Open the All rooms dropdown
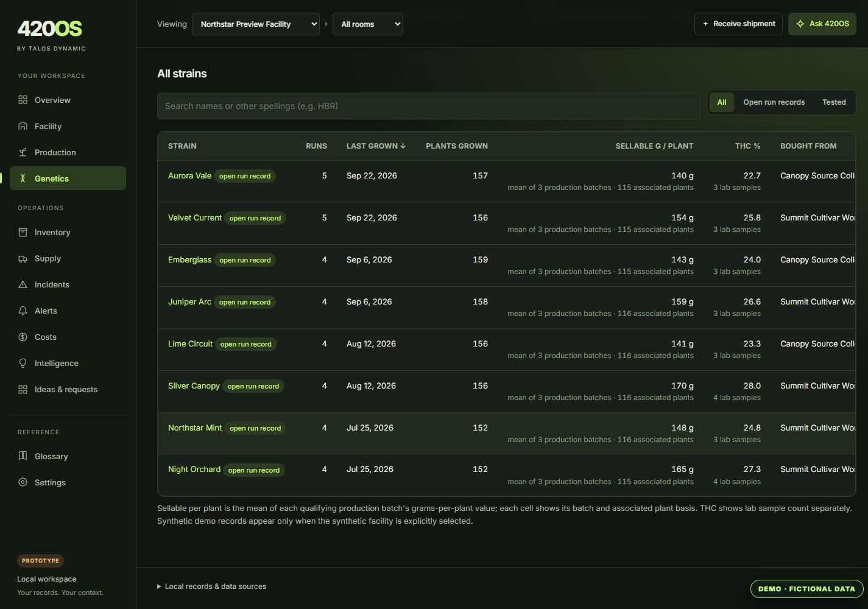 [367, 24]
